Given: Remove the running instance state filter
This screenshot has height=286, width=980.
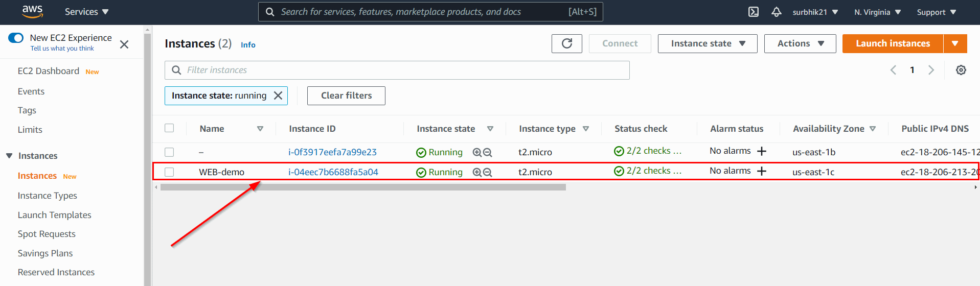Looking at the screenshot, I should point(278,96).
